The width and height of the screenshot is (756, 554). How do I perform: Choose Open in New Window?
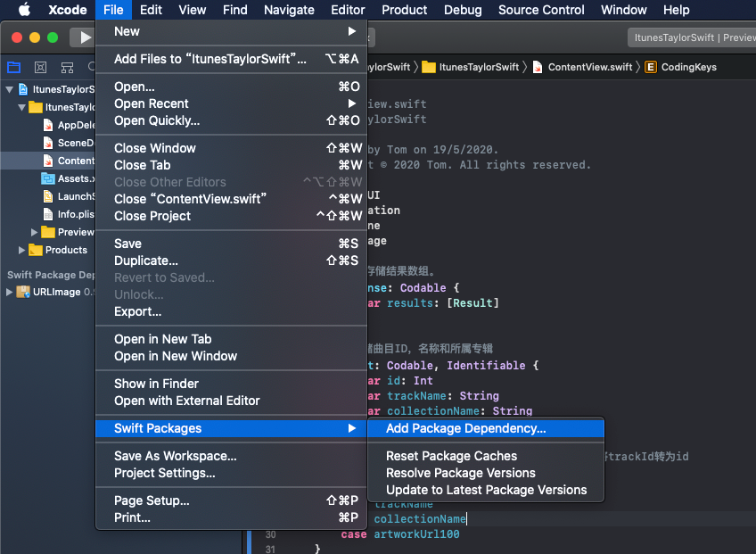coord(232,356)
